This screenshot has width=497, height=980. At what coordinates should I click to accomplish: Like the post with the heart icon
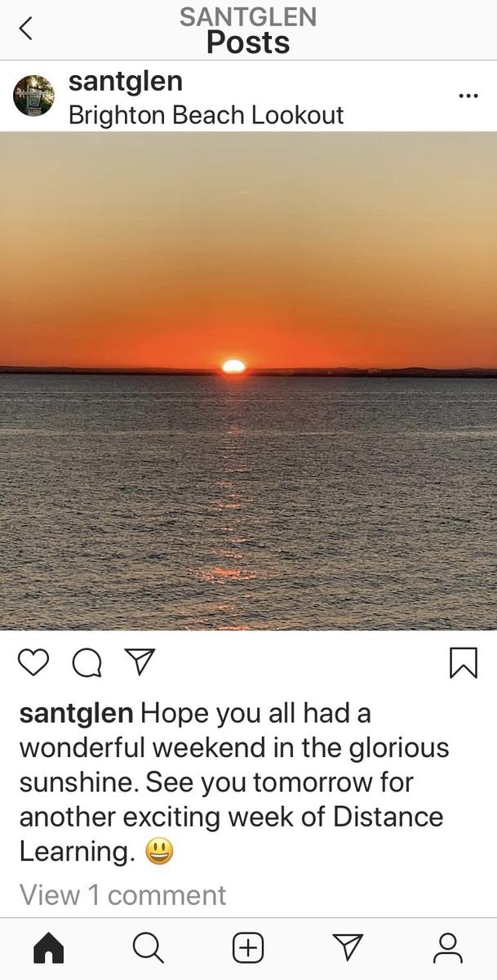(33, 662)
